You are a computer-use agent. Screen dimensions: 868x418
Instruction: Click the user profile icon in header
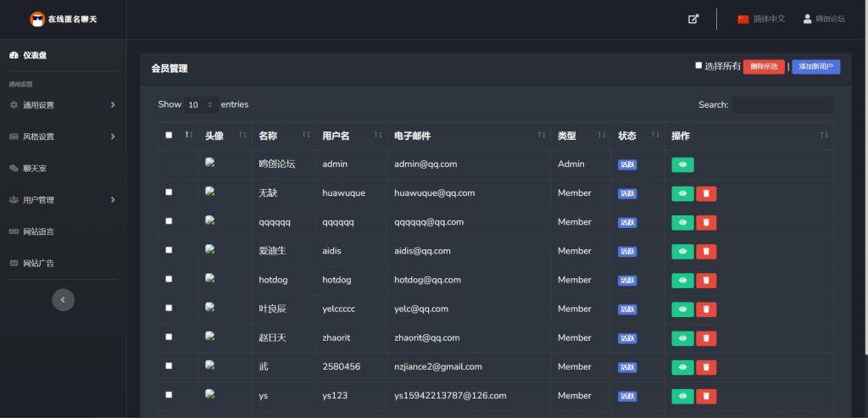[807, 19]
